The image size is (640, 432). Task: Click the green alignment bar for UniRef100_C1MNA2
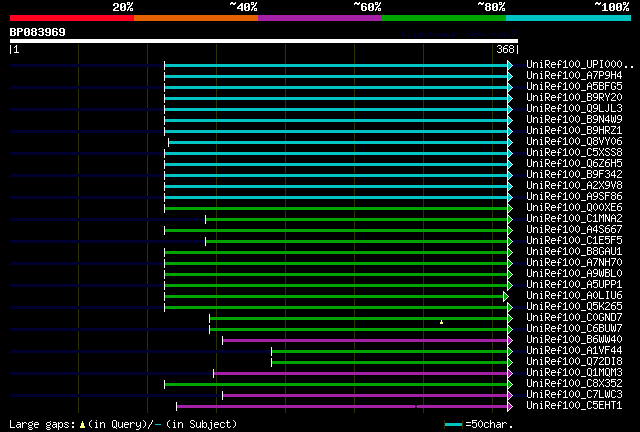356,220
